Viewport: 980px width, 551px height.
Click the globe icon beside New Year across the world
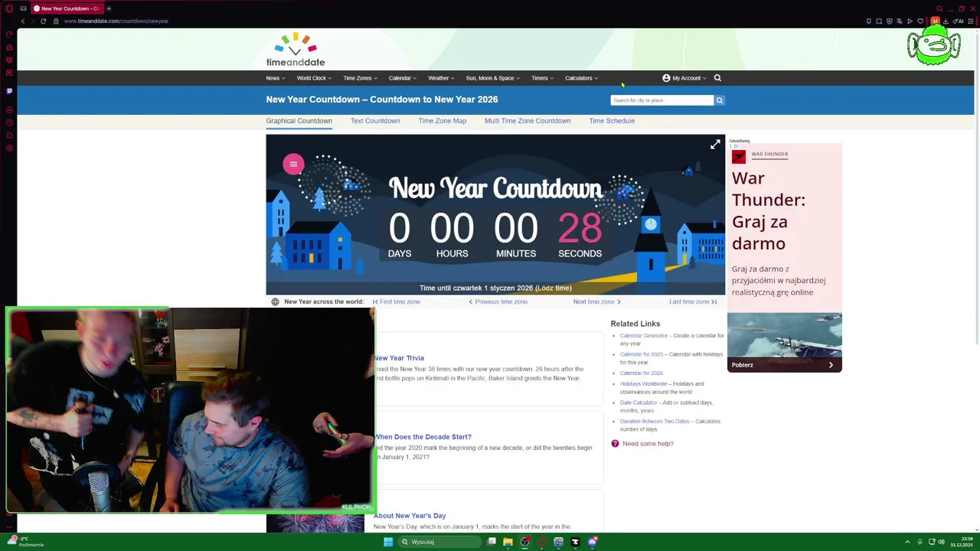[276, 302]
